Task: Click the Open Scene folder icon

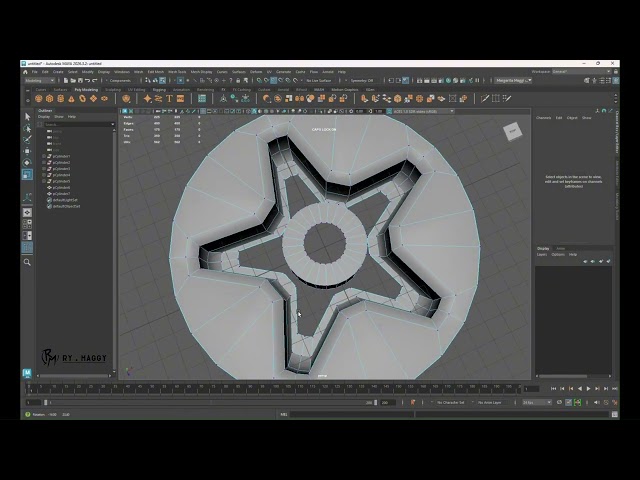Action: pyautogui.click(x=73, y=80)
